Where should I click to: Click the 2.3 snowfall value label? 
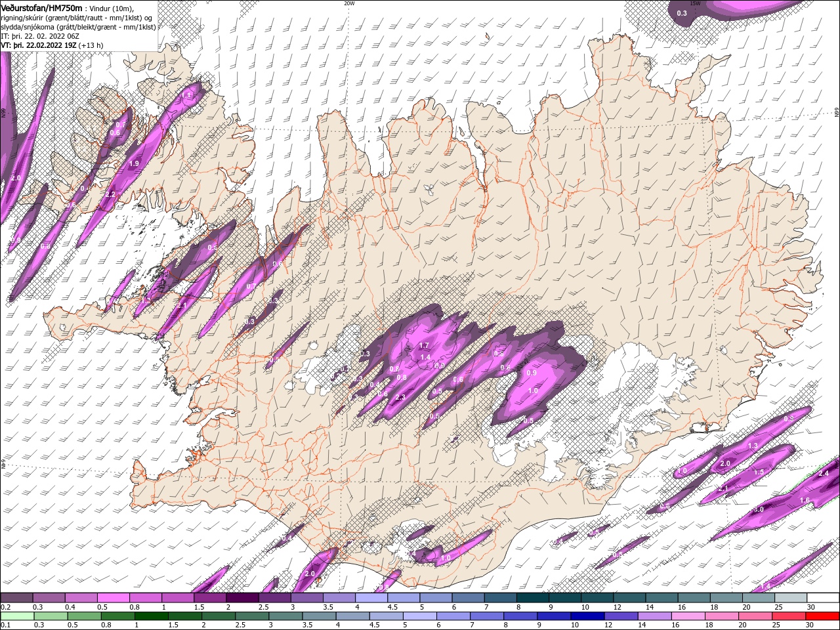point(400,398)
